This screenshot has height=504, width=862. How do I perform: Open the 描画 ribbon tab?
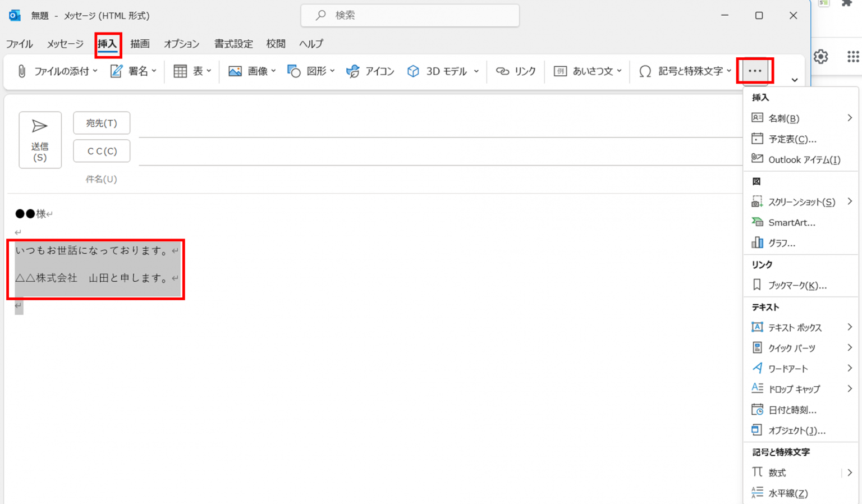tap(140, 44)
